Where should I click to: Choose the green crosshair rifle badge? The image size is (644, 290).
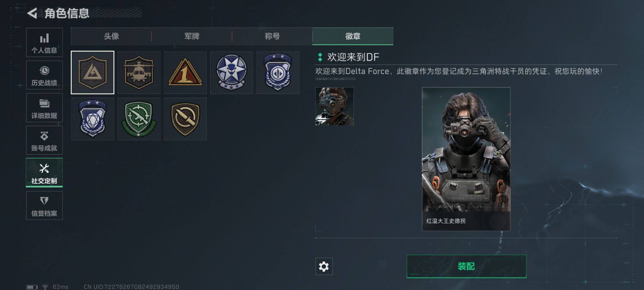click(139, 119)
